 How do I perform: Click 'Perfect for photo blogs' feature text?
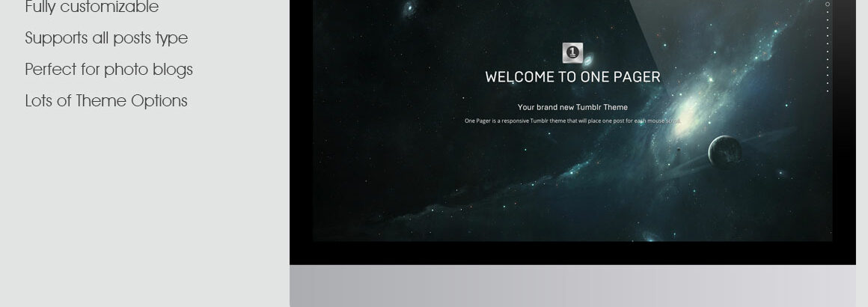[109, 70]
